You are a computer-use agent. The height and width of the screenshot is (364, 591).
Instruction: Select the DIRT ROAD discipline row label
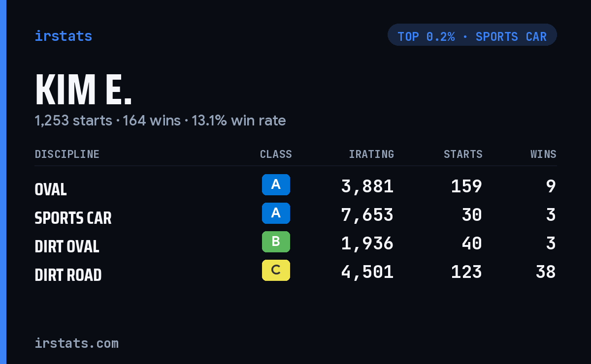click(68, 275)
